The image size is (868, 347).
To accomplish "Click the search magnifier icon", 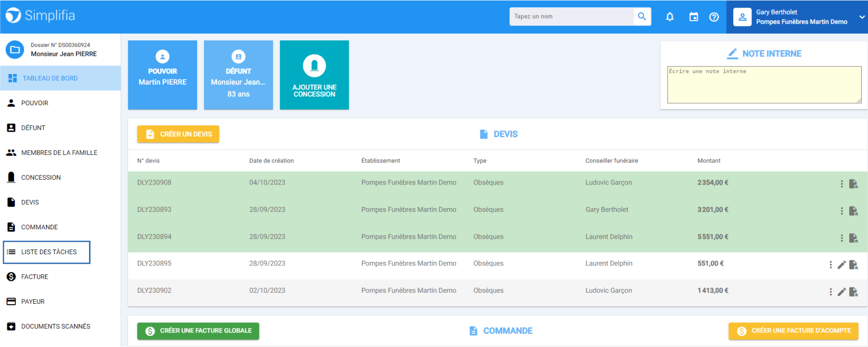I will [x=642, y=16].
